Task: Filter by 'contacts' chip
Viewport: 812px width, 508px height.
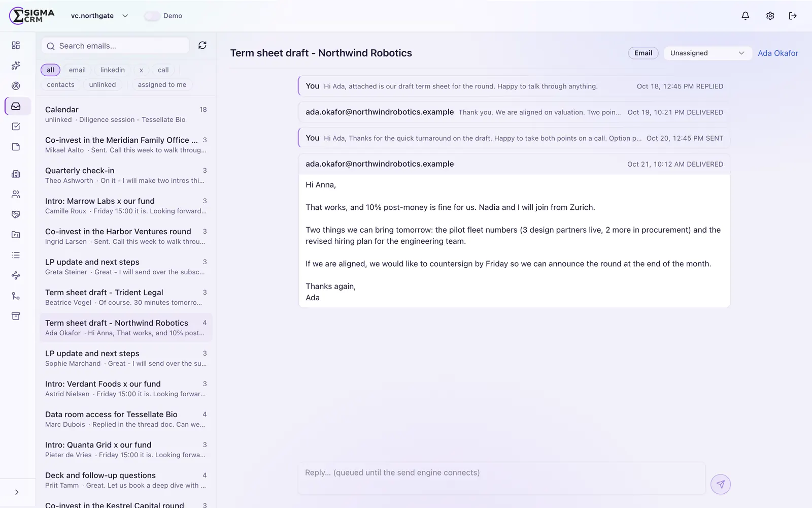Action: [60, 85]
